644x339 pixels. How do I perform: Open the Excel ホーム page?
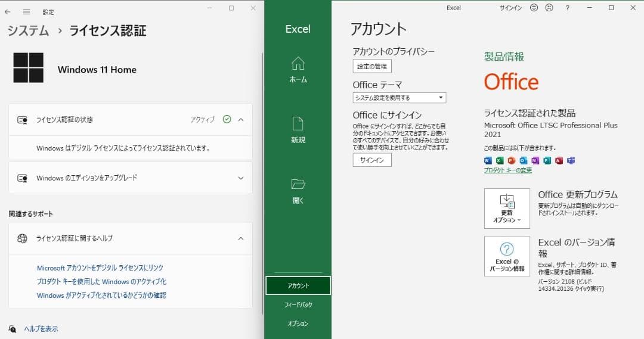coord(298,70)
